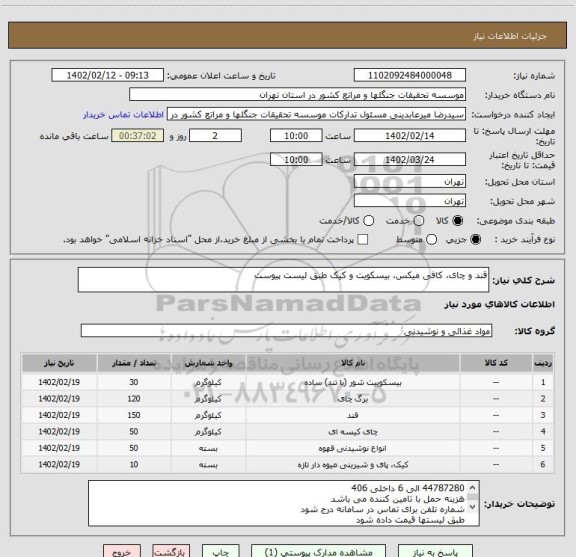Click the پاسخ به نیاز button
The height and width of the screenshot is (557, 576).
pos(435,551)
